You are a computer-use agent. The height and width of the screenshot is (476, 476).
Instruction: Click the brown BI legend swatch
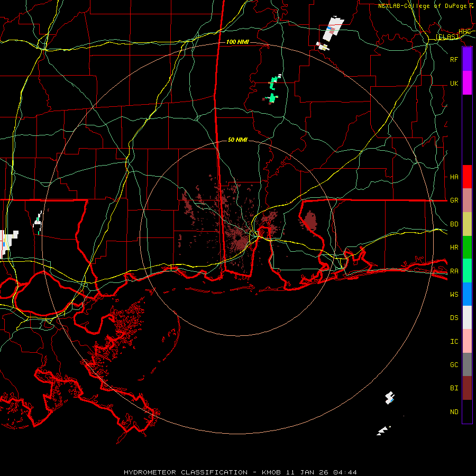click(467, 388)
